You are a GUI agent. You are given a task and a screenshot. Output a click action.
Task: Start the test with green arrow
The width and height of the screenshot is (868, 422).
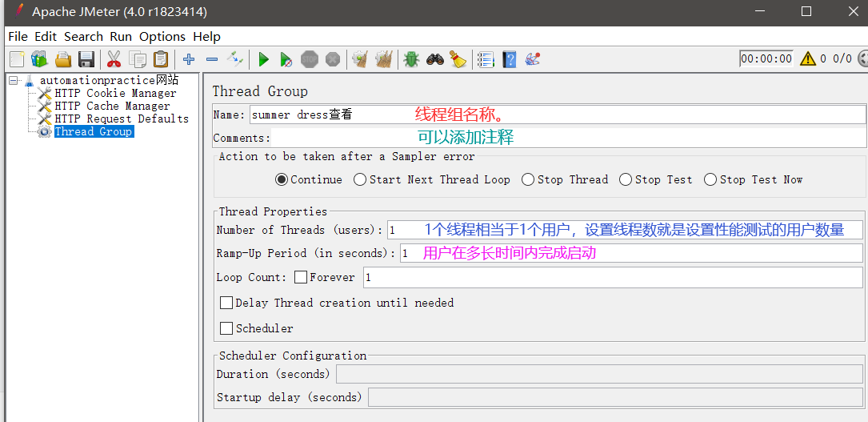(x=263, y=58)
